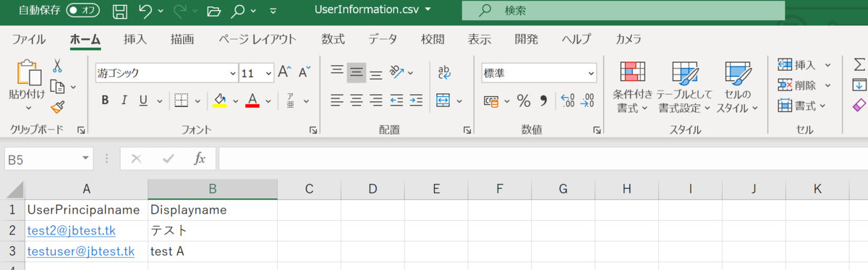The image size is (868, 270).
Task: Increase font size with large A icon
Action: pyautogui.click(x=284, y=72)
